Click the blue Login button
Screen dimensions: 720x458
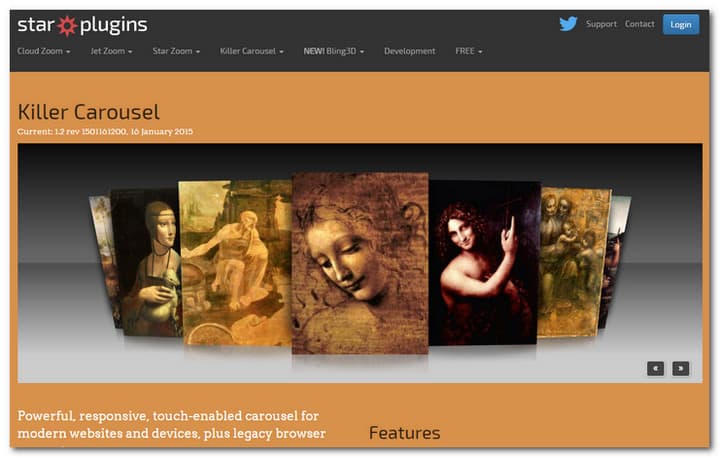(x=681, y=24)
